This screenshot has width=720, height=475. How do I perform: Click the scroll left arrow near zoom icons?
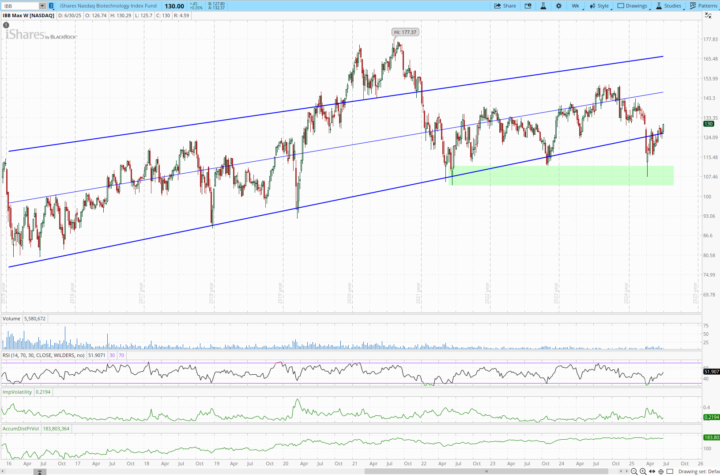[621, 471]
